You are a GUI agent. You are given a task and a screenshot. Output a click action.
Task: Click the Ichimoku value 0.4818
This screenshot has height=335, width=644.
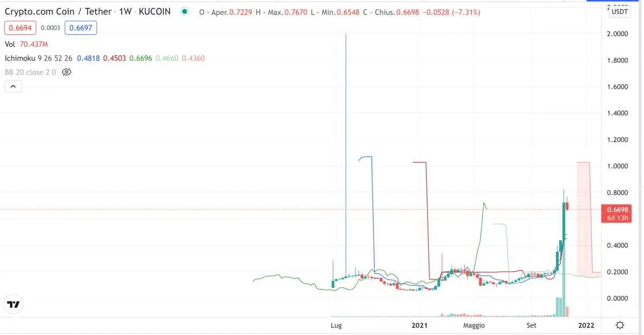[x=88, y=58]
